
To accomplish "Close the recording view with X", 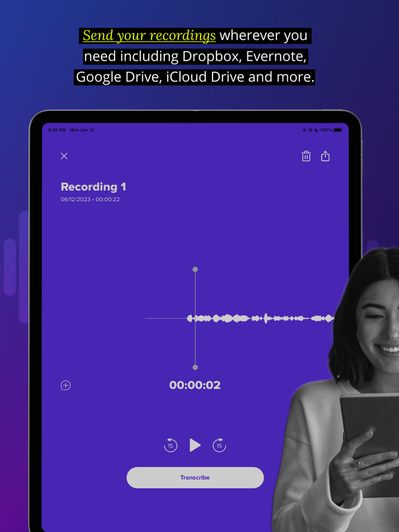I will [x=64, y=156].
